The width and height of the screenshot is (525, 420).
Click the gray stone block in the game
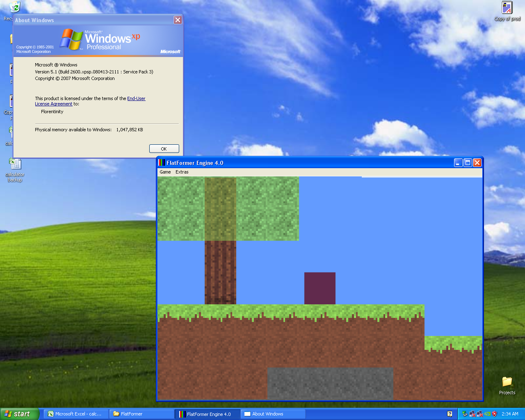coord(330,383)
